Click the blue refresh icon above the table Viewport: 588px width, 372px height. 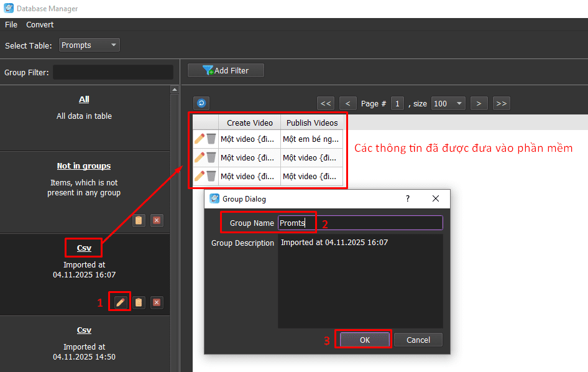click(x=201, y=103)
